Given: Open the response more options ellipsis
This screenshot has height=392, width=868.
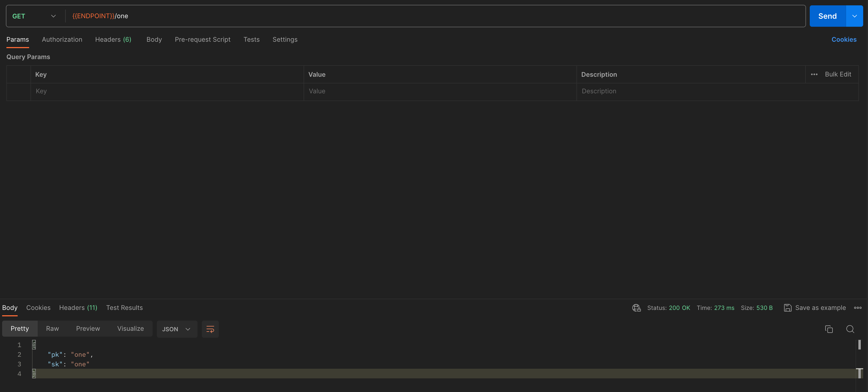Looking at the screenshot, I should 858,308.
